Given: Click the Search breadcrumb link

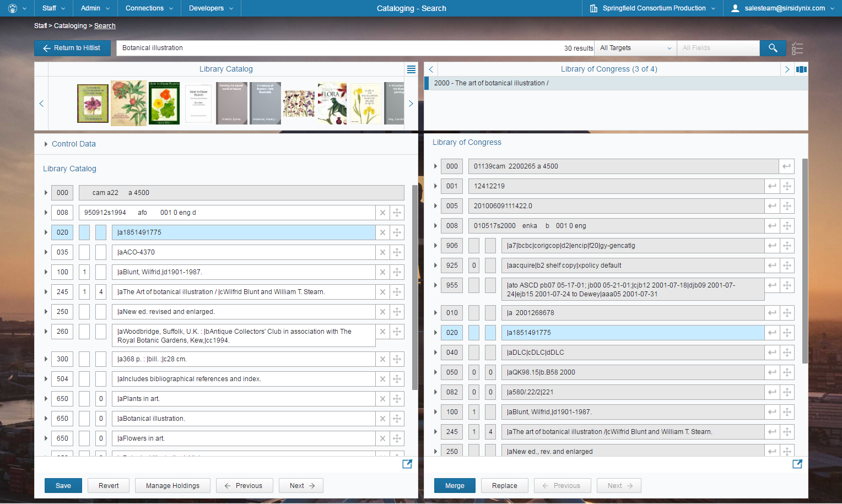Looking at the screenshot, I should (x=105, y=26).
